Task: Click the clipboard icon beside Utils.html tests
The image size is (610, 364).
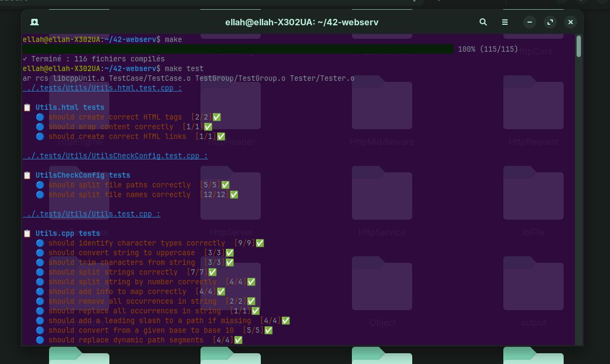Action: click(x=27, y=107)
